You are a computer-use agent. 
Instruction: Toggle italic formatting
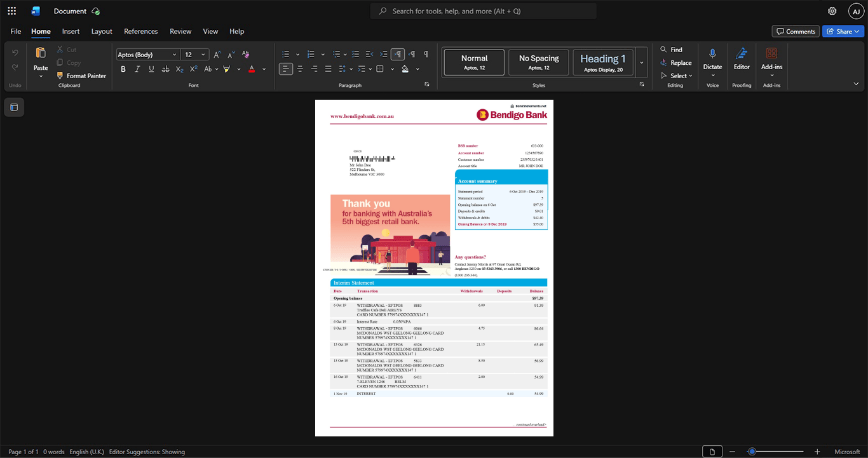137,69
